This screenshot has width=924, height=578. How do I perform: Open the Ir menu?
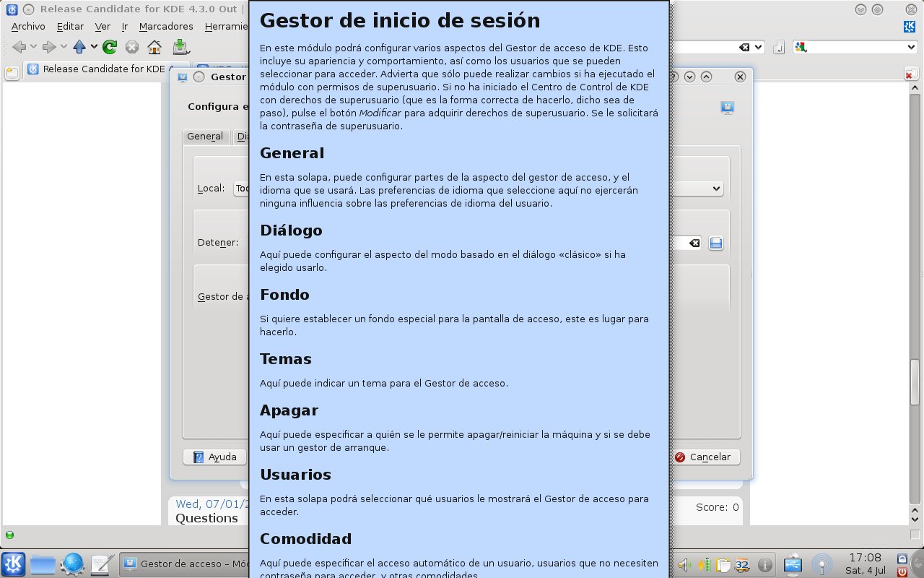coord(124,26)
